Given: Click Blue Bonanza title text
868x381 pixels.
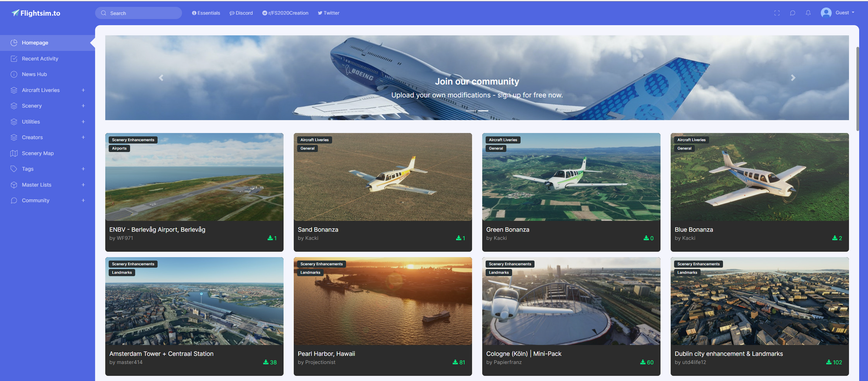Looking at the screenshot, I should pyautogui.click(x=694, y=230).
